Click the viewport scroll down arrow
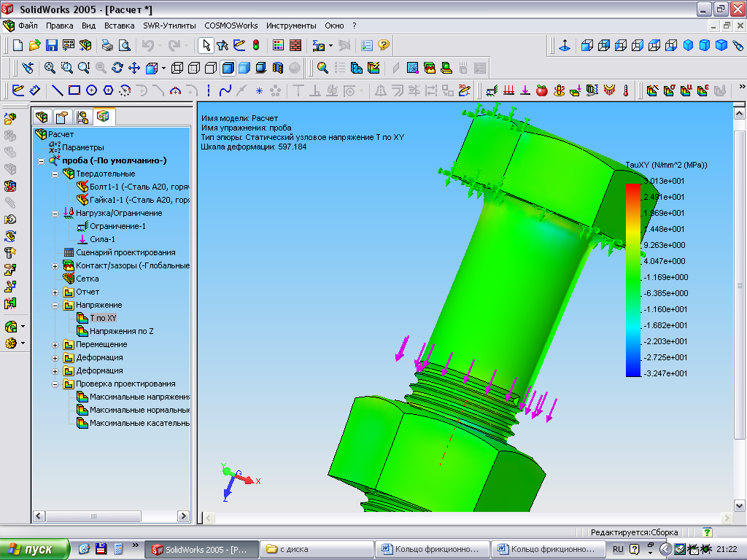This screenshot has width=747, height=560. (x=739, y=506)
